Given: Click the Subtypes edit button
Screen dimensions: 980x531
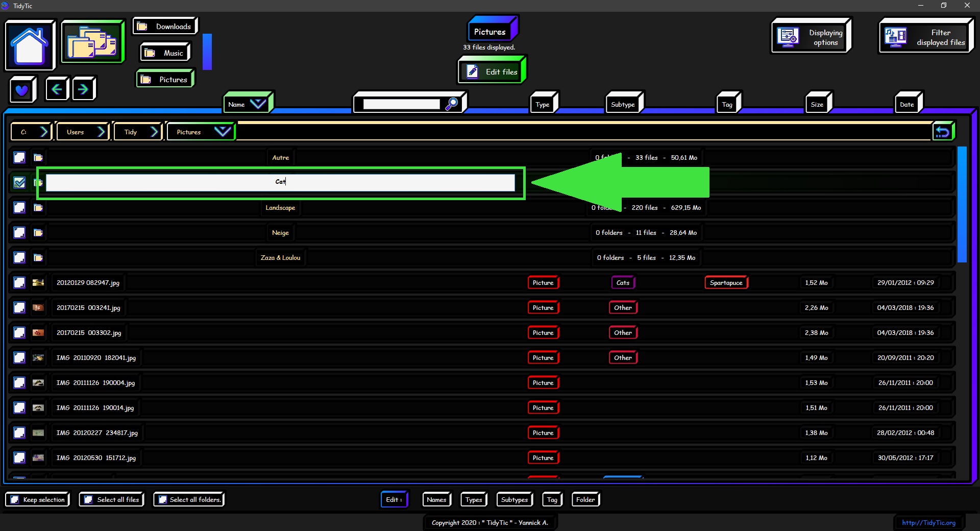Looking at the screenshot, I should pyautogui.click(x=515, y=499).
